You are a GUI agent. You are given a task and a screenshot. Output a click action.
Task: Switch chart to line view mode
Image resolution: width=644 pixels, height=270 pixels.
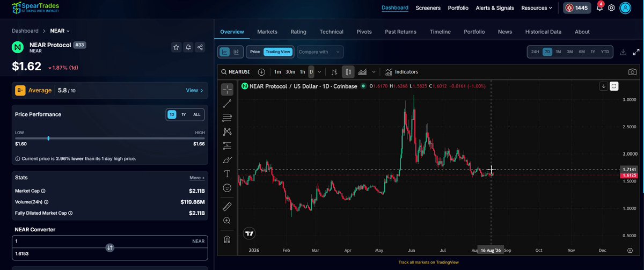click(x=225, y=52)
